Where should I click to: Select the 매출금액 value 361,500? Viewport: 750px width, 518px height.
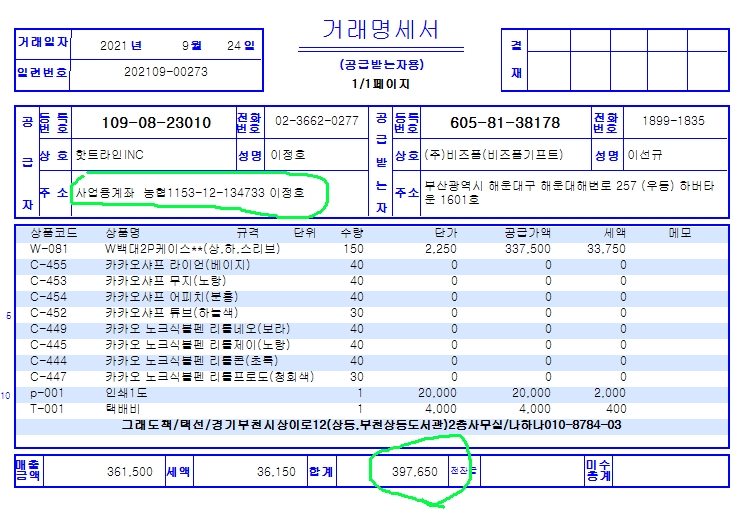coord(129,471)
